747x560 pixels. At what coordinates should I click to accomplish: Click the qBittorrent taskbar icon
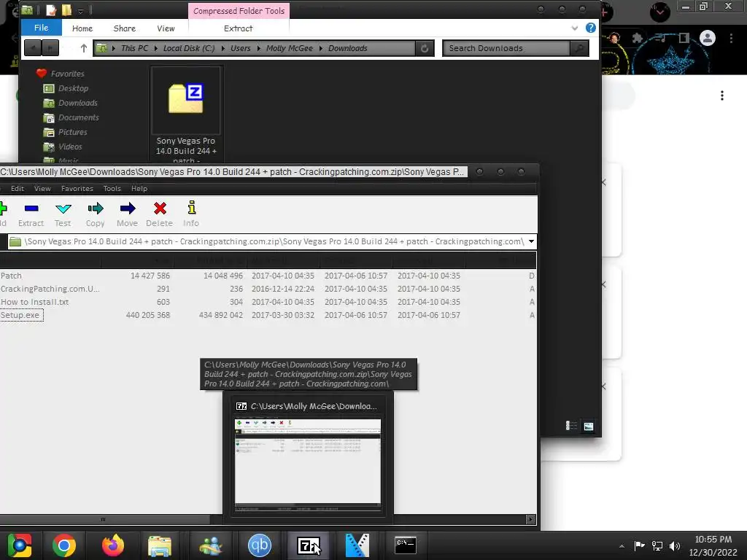[x=260, y=545]
